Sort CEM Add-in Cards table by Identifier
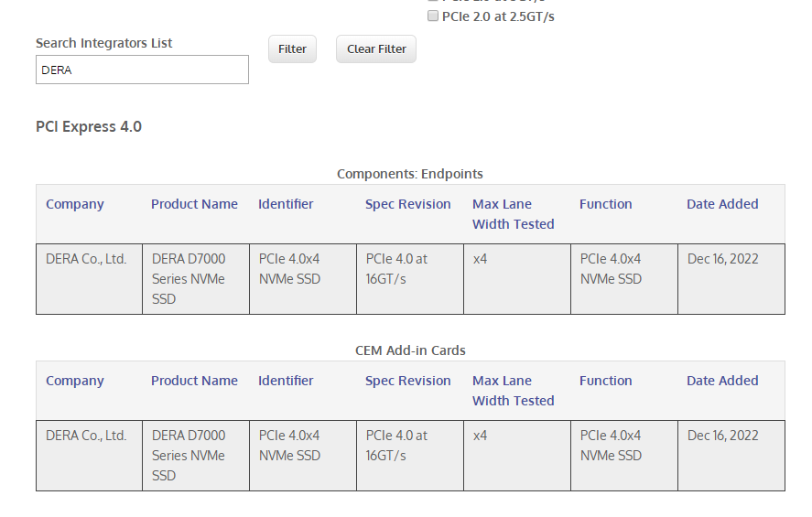The height and width of the screenshot is (517, 812). [x=286, y=381]
